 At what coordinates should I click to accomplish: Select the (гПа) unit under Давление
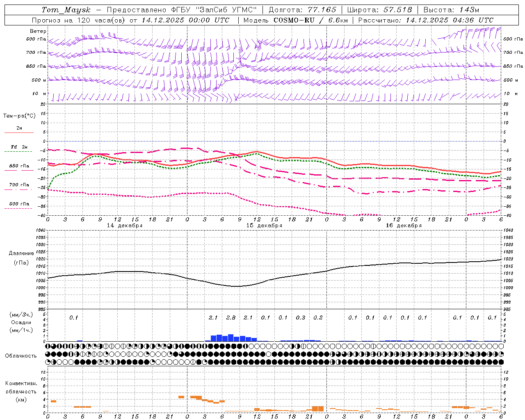tap(21, 263)
